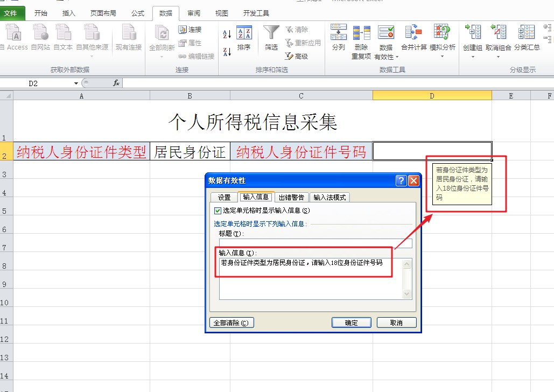
Task: Toggle the Filter (筛选) funnel
Action: tap(271, 38)
